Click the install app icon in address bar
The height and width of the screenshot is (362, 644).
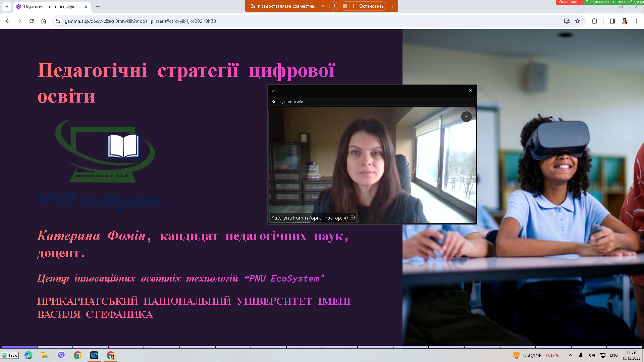(567, 21)
